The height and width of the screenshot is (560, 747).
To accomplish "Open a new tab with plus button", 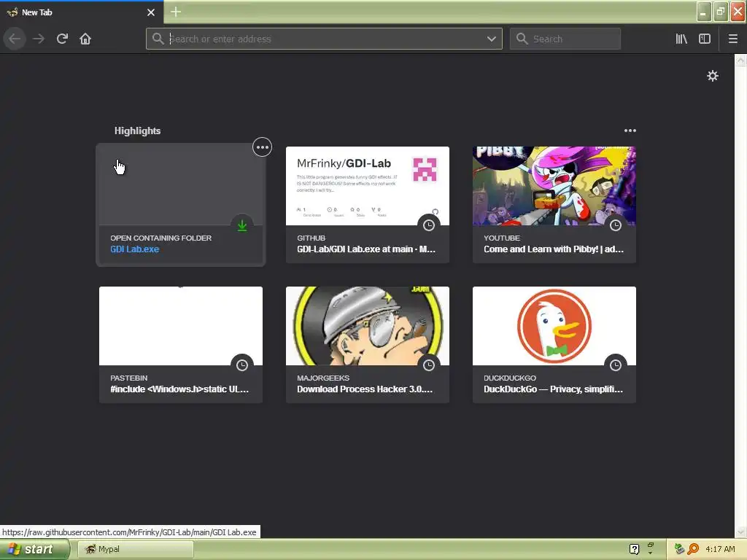I will pyautogui.click(x=176, y=12).
